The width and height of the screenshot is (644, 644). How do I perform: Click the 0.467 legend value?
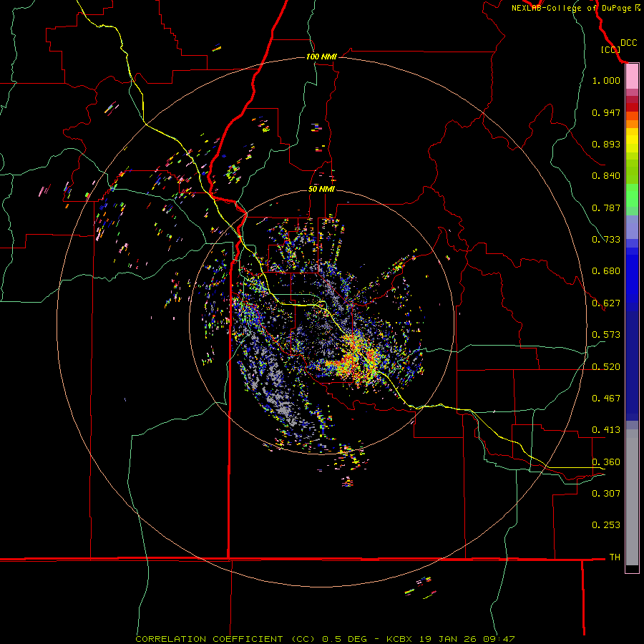[606, 399]
